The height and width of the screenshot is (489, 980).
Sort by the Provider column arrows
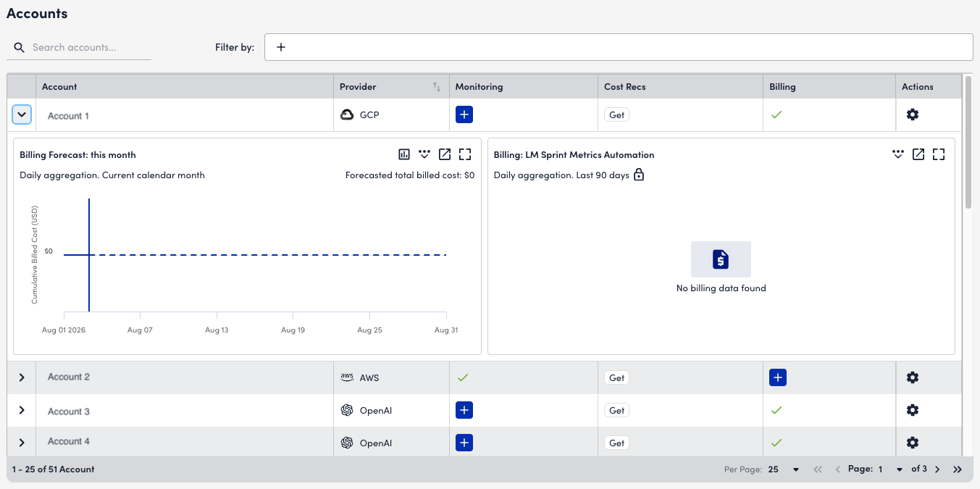click(x=437, y=87)
